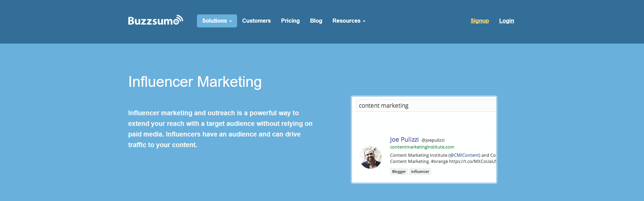Visit contentmarketinginstitute.com link
Screen dimensions: 644x201
pyautogui.click(x=422, y=147)
